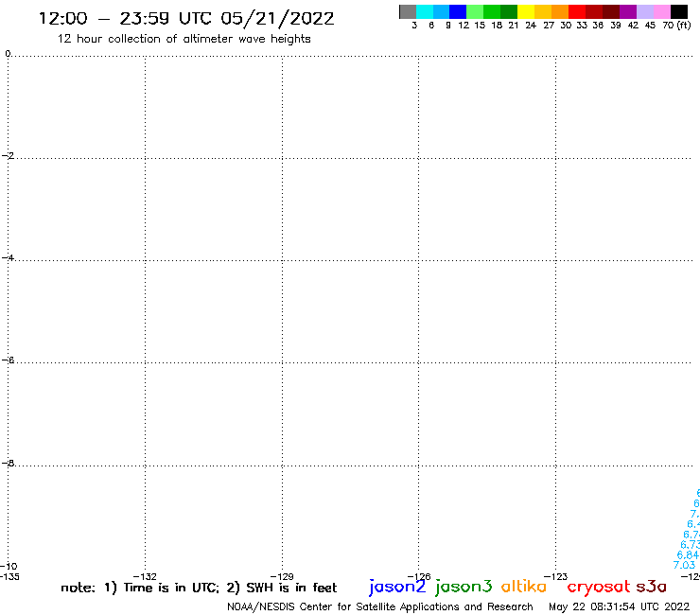The image size is (700, 615).
Task: Click subtitle '12 hour collection of altimeter wave heights'
Action: [x=184, y=39]
